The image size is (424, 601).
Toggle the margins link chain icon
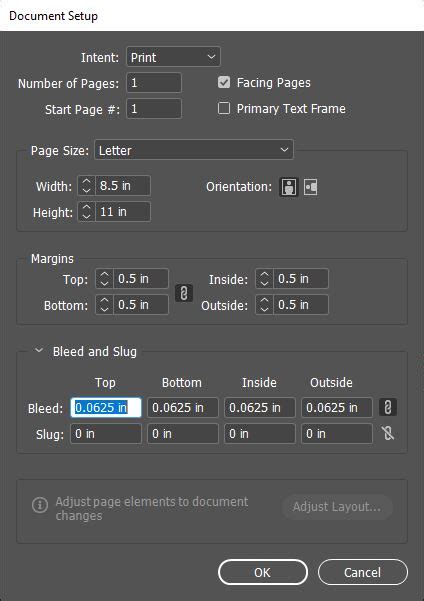184,293
